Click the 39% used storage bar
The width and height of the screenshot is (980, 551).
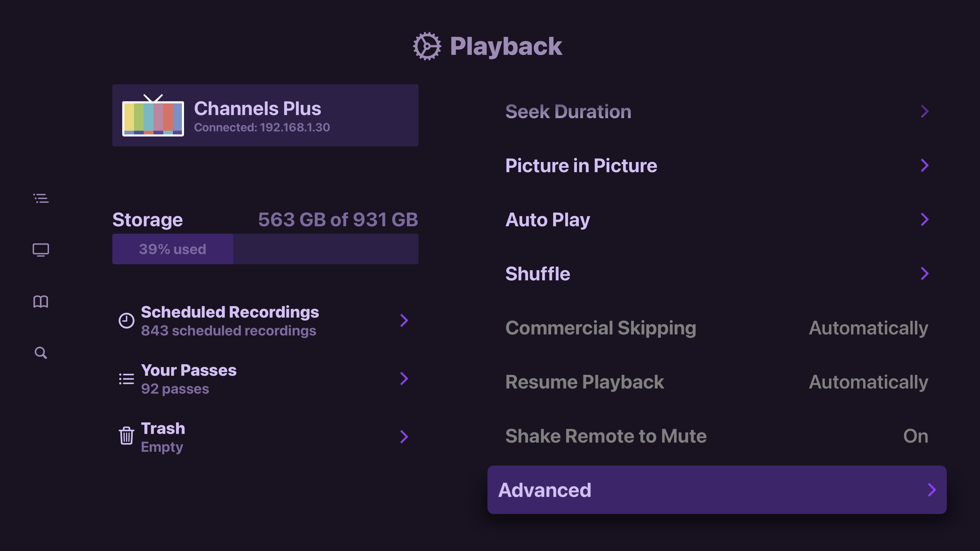pos(265,249)
